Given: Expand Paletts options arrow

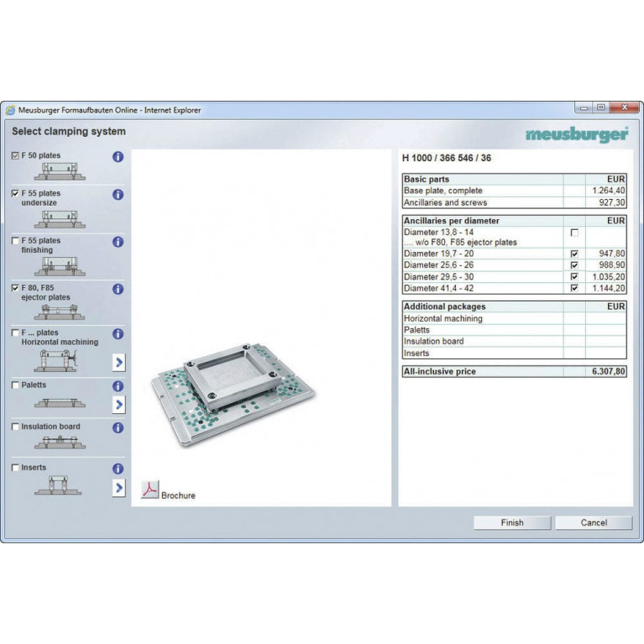Looking at the screenshot, I should click(119, 405).
